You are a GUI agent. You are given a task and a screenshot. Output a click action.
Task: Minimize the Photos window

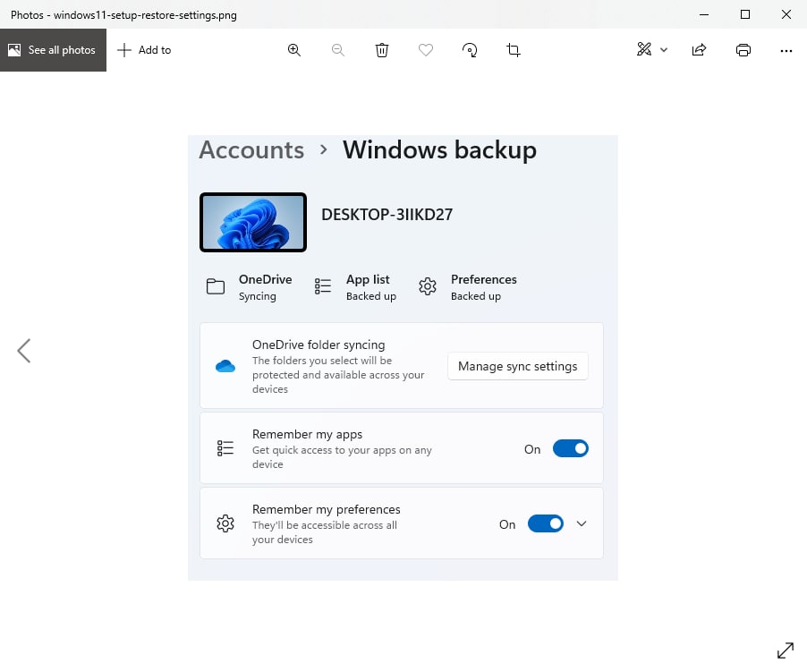click(x=704, y=14)
